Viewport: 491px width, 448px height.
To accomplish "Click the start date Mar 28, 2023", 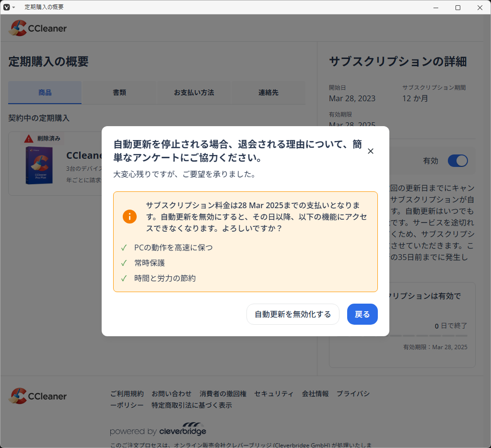I will pos(352,98).
